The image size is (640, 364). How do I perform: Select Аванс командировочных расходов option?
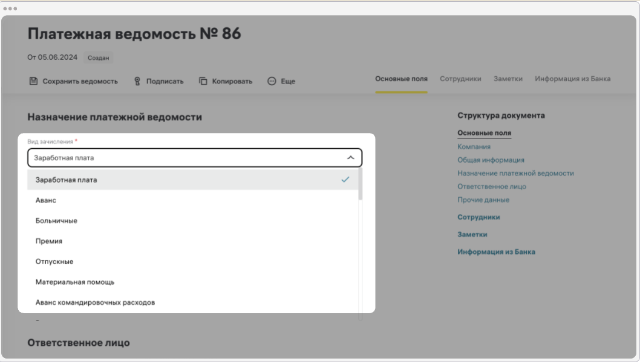point(95,302)
